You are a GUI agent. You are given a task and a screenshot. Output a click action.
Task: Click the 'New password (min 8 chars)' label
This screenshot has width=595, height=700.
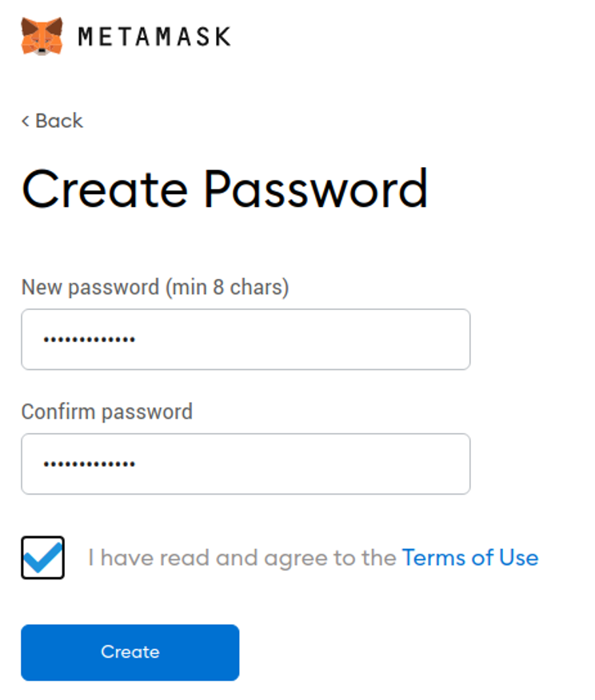point(155,287)
